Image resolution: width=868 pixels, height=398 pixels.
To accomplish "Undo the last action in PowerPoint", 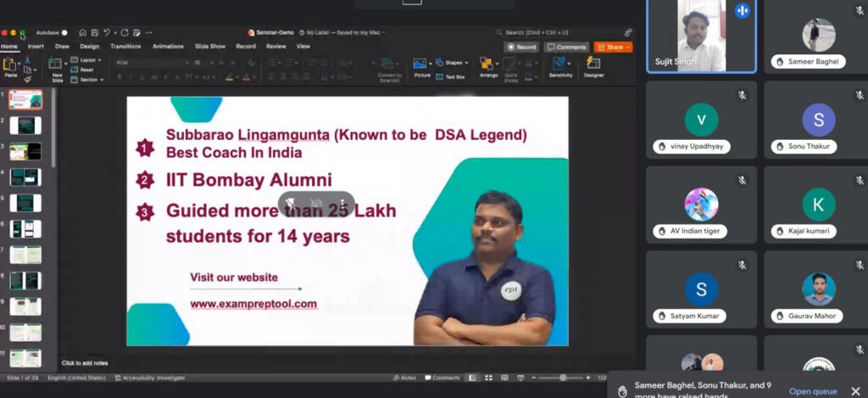I will (107, 33).
